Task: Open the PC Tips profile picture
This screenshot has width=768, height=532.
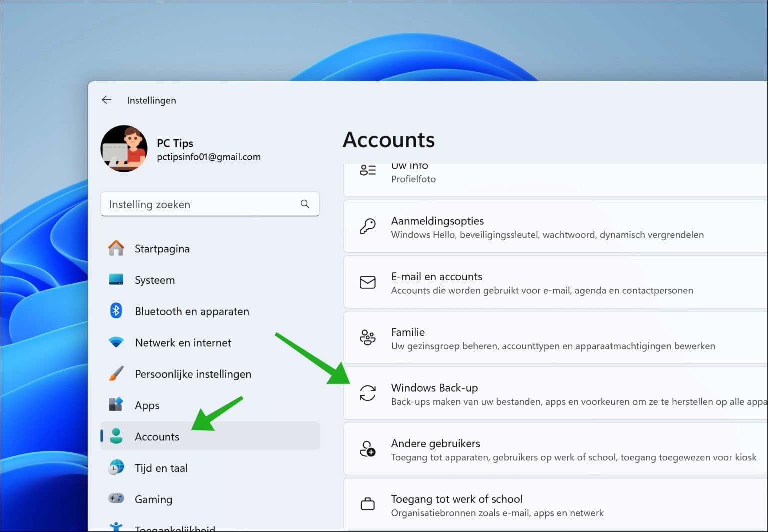Action: click(124, 149)
